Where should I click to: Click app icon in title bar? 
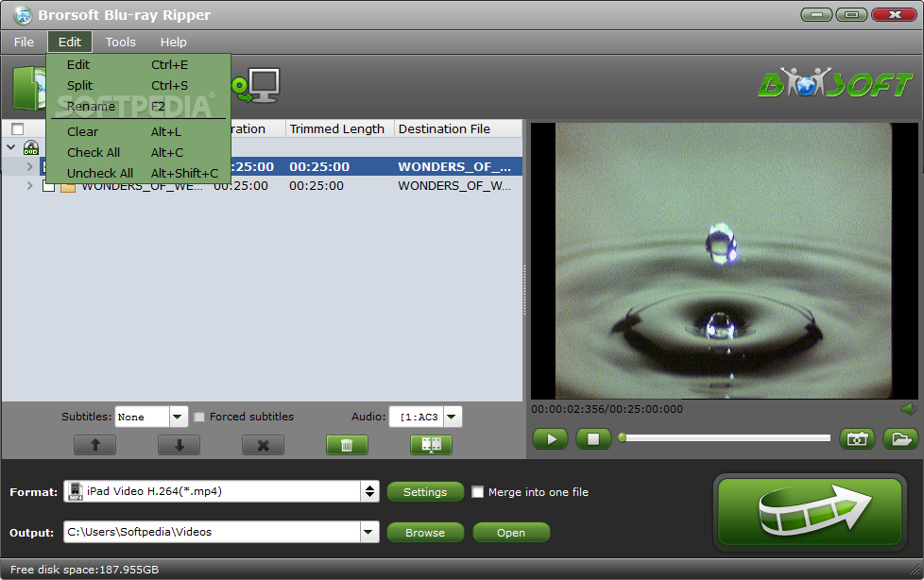23,15
